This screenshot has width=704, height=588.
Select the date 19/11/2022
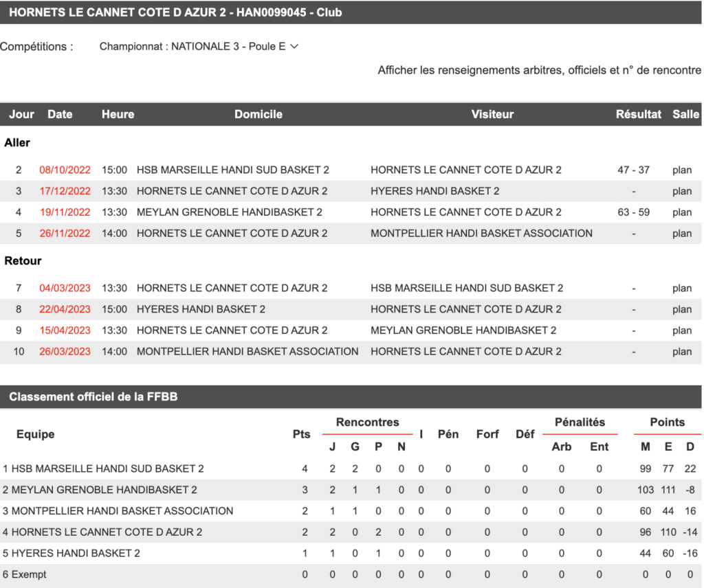tap(65, 212)
